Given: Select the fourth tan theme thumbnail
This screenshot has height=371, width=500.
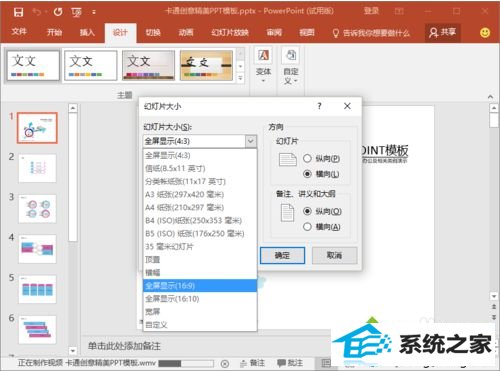Looking at the screenshot, I should (x=206, y=65).
